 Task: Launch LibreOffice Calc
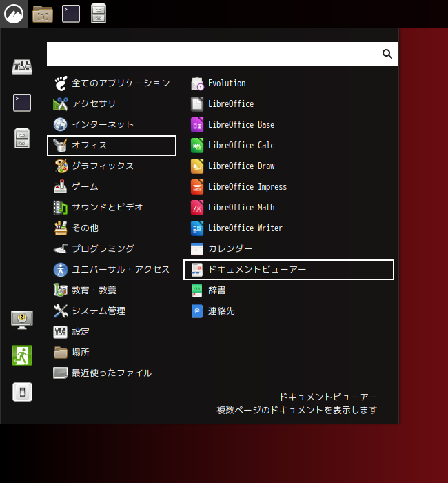click(x=289, y=146)
